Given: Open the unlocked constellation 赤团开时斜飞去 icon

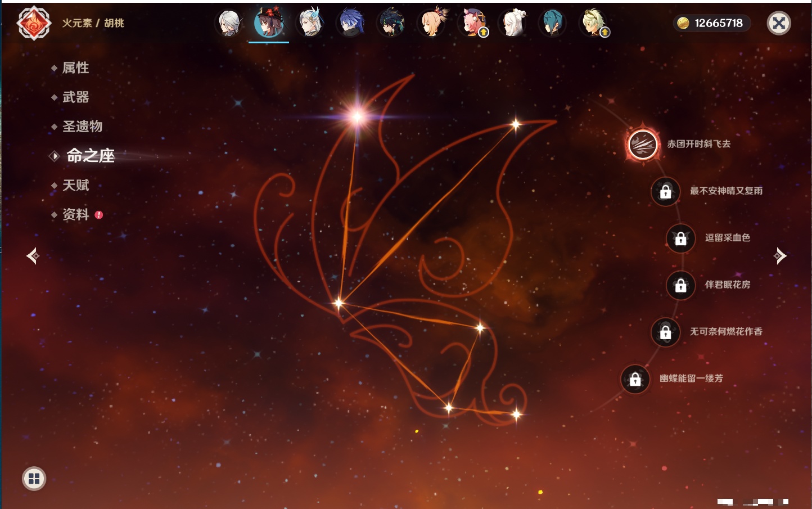Looking at the screenshot, I should tap(643, 145).
